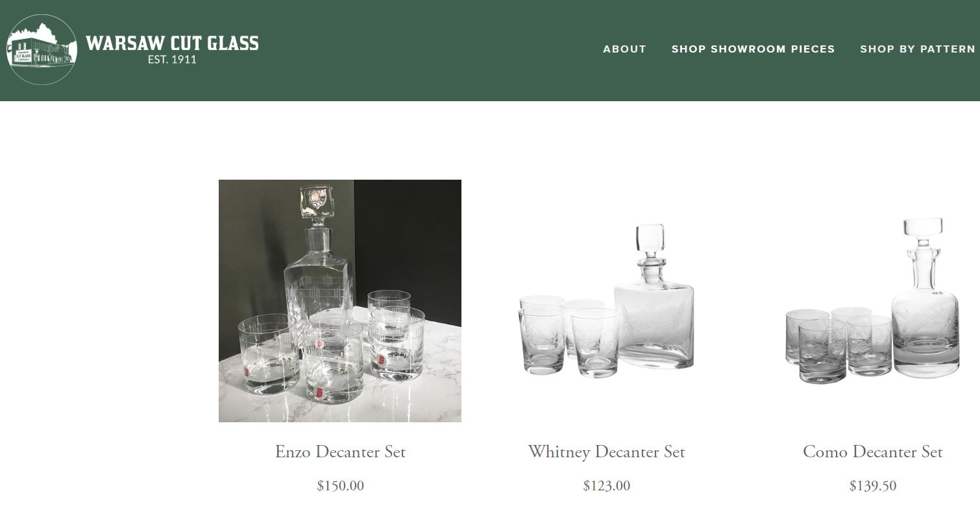Click the Enzo Decanter Set title link
Screen dimensions: 980x528
[340, 451]
